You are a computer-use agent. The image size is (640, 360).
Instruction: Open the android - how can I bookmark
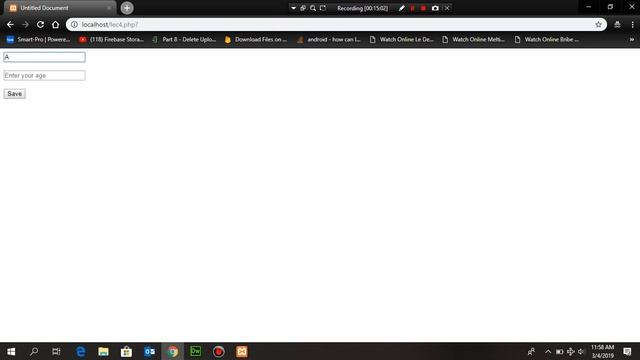point(329,40)
